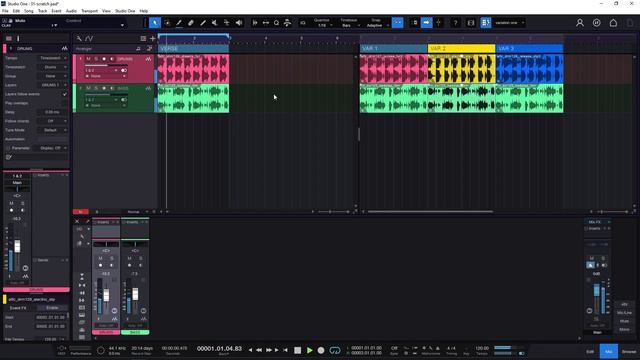This screenshot has width=640, height=360.
Task: Open the Transport menu
Action: point(89,11)
